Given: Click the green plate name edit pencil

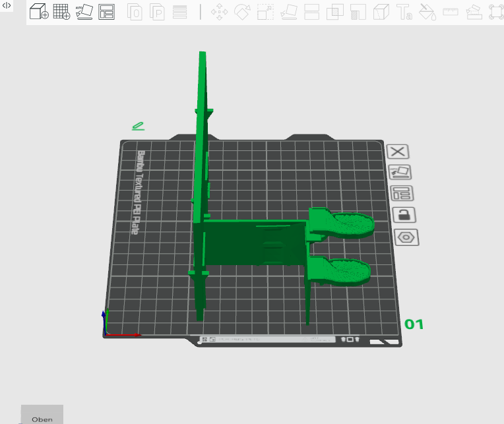Looking at the screenshot, I should click(138, 125).
